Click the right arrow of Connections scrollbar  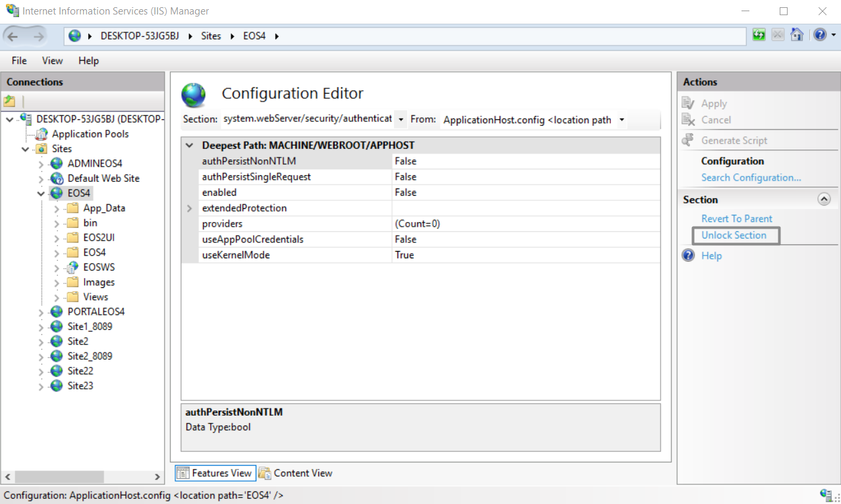(158, 476)
